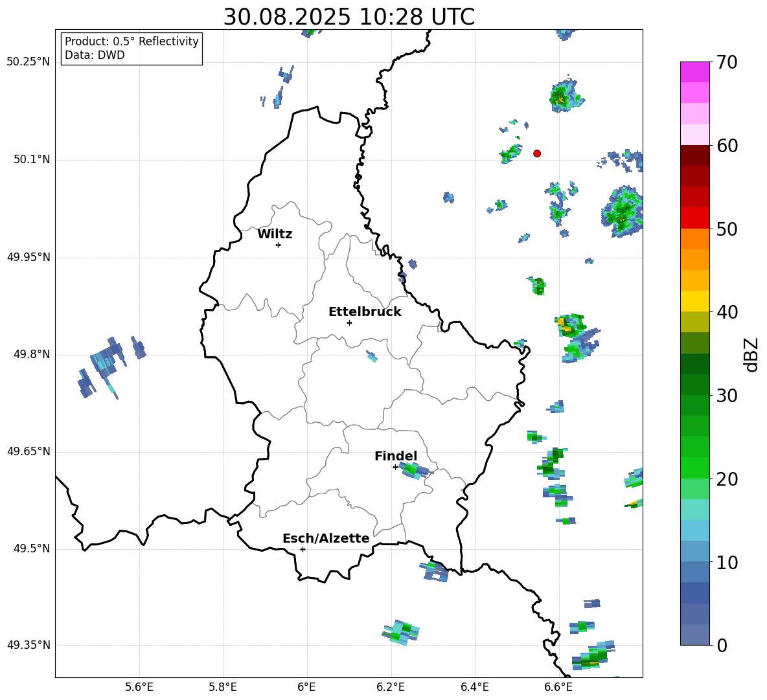Click the Findel cross marker
The height and width of the screenshot is (700, 767).
click(x=395, y=468)
